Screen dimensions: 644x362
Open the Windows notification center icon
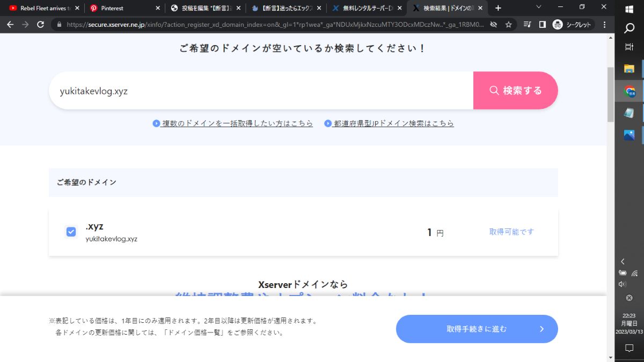[x=630, y=349]
